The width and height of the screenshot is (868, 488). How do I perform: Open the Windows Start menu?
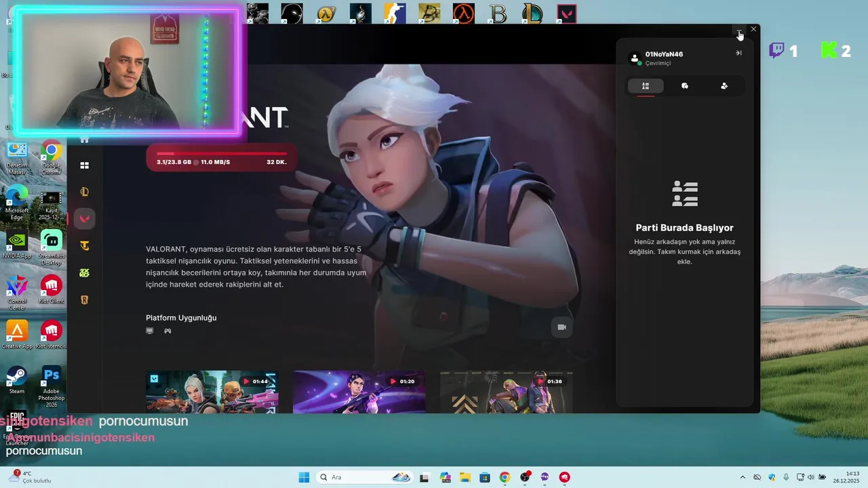[304, 477]
